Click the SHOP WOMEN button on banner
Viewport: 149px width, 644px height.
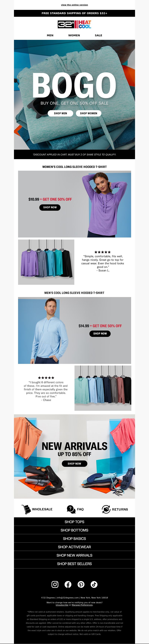[88, 113]
